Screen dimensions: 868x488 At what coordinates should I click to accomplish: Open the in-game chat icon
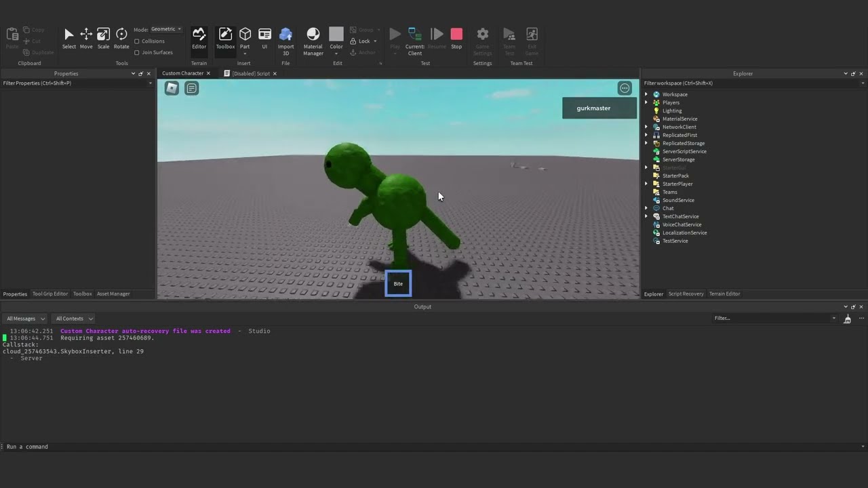click(x=192, y=88)
